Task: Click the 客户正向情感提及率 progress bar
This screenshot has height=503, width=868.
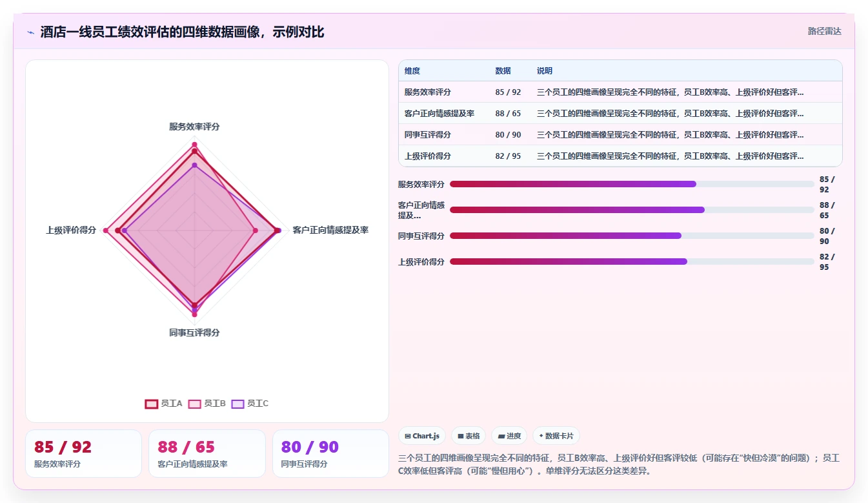Action: 632,210
